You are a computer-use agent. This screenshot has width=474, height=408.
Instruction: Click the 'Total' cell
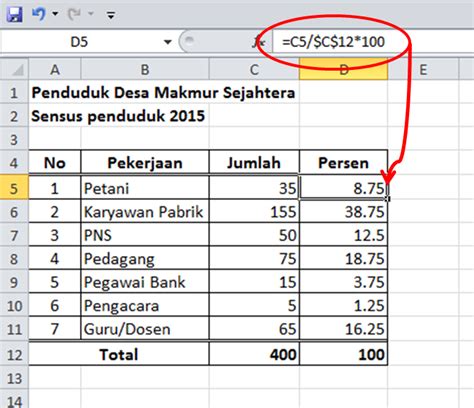(x=119, y=354)
